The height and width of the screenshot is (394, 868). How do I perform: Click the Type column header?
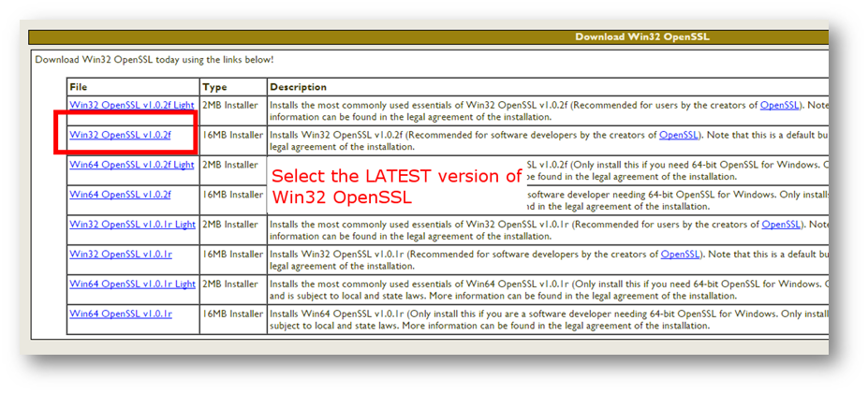coord(214,87)
